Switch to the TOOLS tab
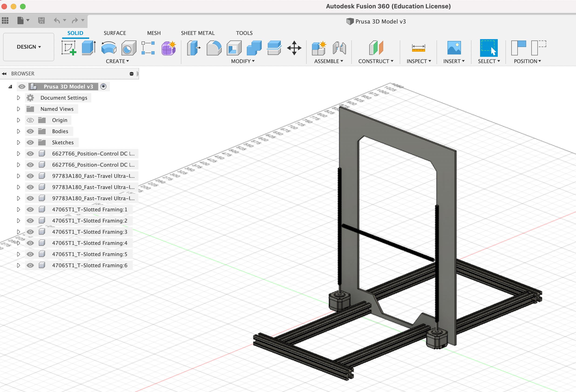 244,33
